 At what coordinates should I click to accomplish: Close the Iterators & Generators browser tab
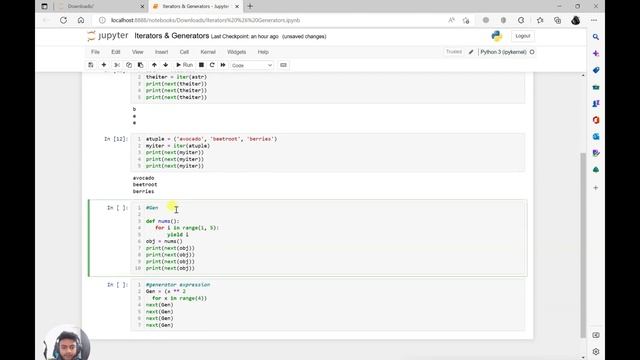(237, 7)
